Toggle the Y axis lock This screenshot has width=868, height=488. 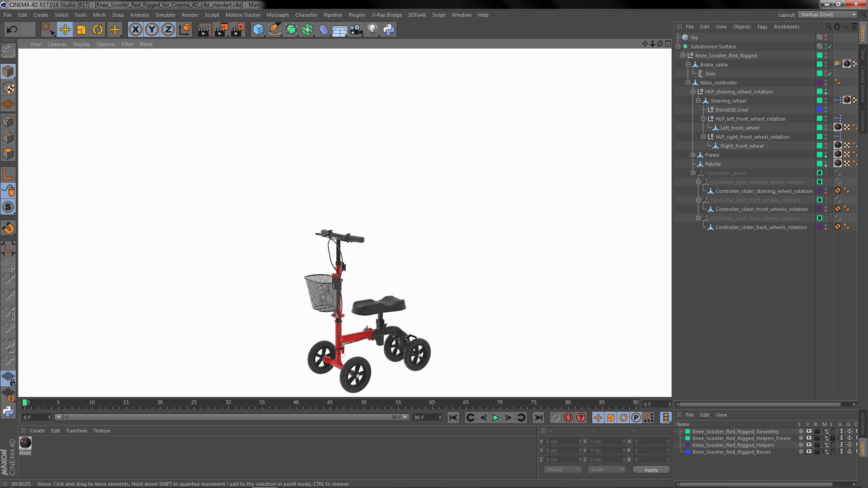(152, 30)
